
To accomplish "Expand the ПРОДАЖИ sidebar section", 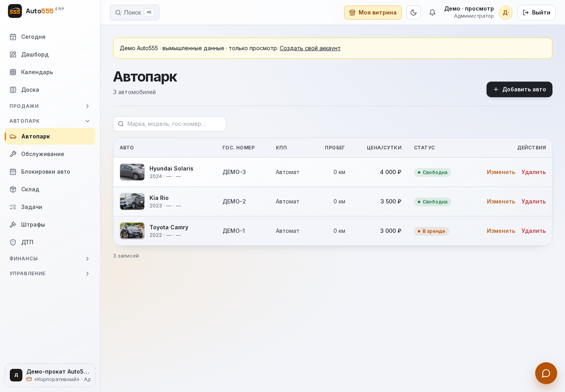I will click(50, 106).
